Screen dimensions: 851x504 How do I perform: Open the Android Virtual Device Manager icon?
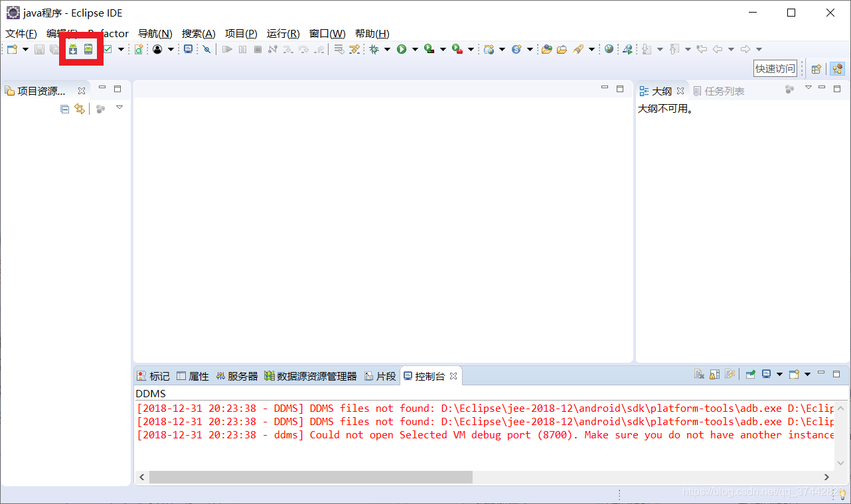pyautogui.click(x=88, y=49)
